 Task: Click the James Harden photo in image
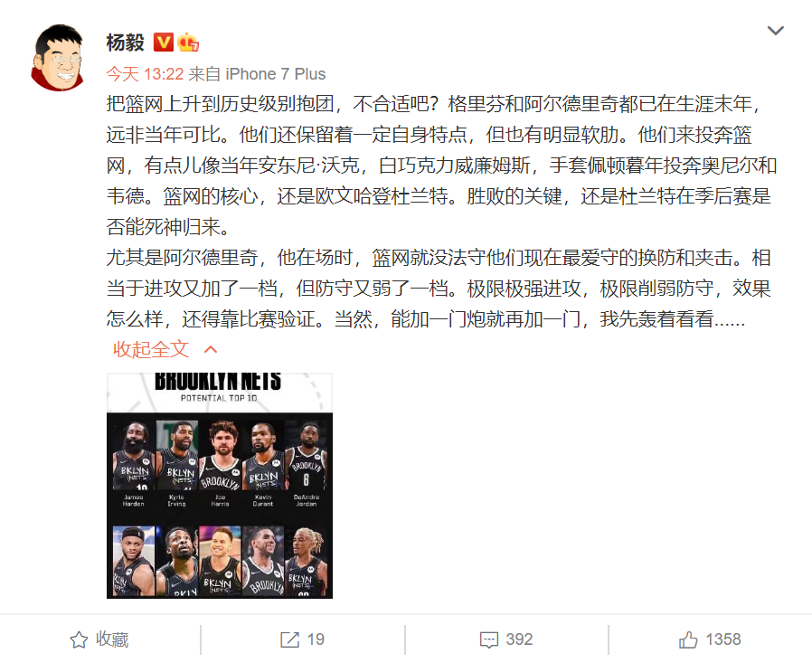134,455
